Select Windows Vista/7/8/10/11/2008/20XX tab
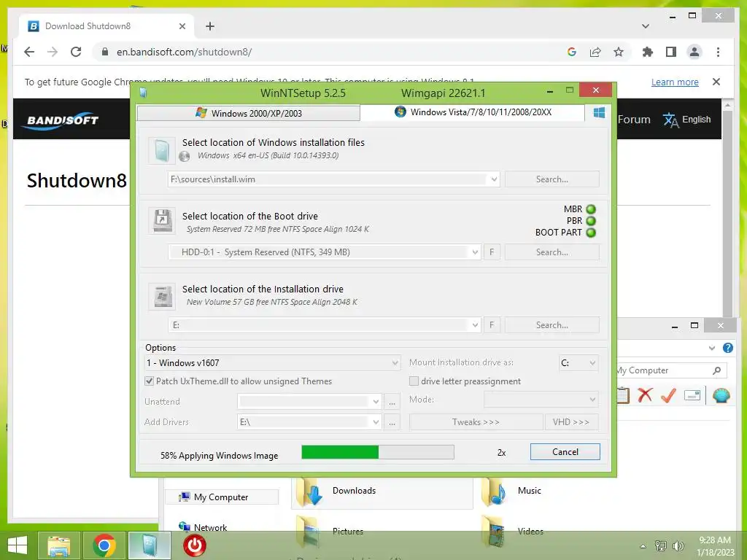 tap(473, 112)
